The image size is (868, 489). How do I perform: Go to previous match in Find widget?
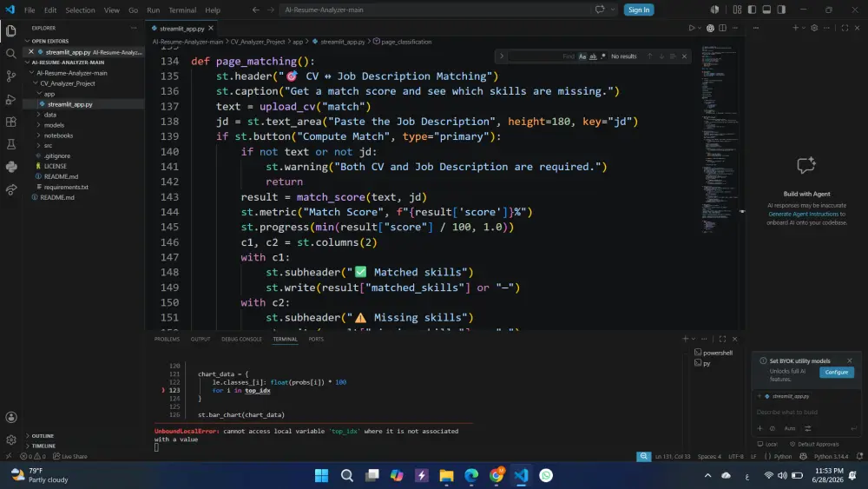click(650, 56)
